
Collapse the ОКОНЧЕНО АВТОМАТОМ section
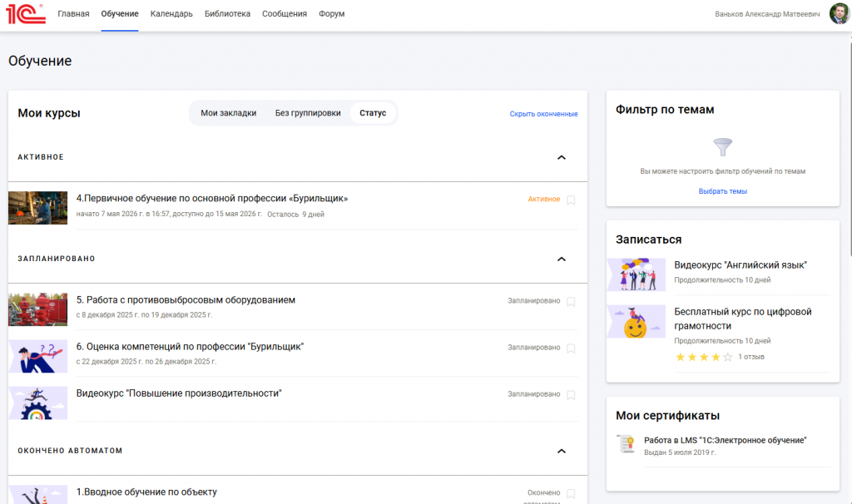(x=562, y=452)
